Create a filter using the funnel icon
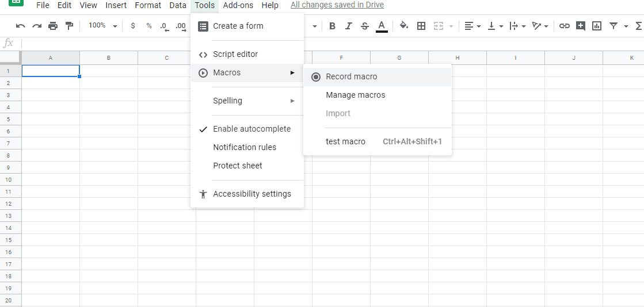The height and width of the screenshot is (307, 644). [613, 26]
